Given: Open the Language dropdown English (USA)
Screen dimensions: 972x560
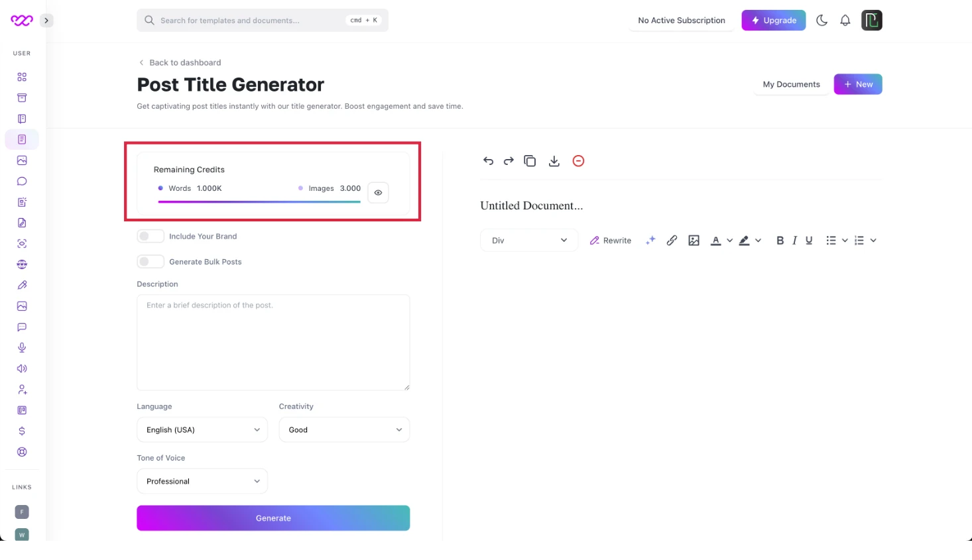Looking at the screenshot, I should coord(202,430).
